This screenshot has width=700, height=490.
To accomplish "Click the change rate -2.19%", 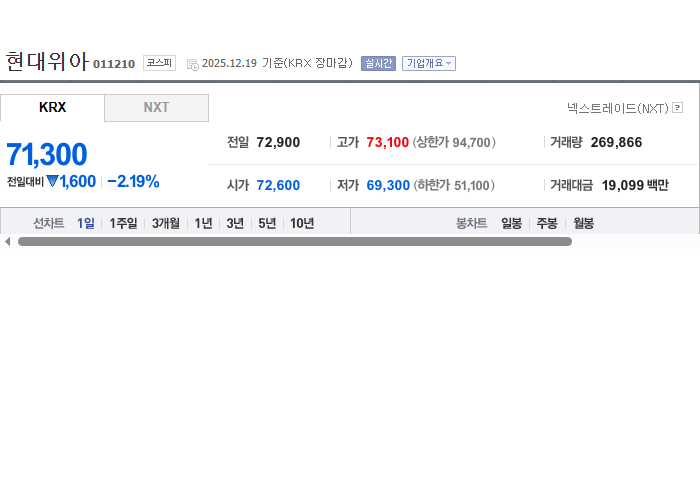I will (133, 181).
